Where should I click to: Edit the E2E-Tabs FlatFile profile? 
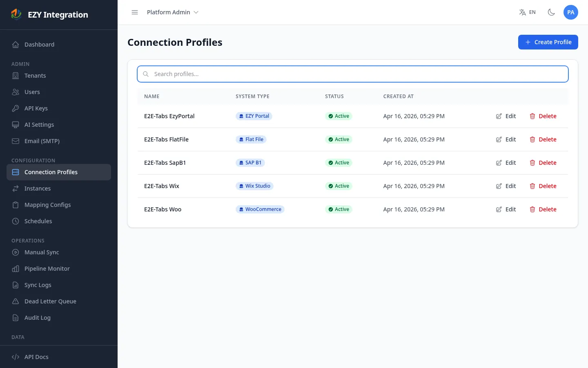(506, 139)
